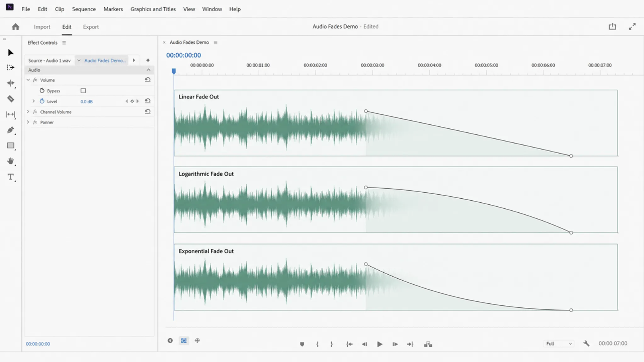Mark Out point bracket
Screen dimensions: 644x362
click(332, 344)
